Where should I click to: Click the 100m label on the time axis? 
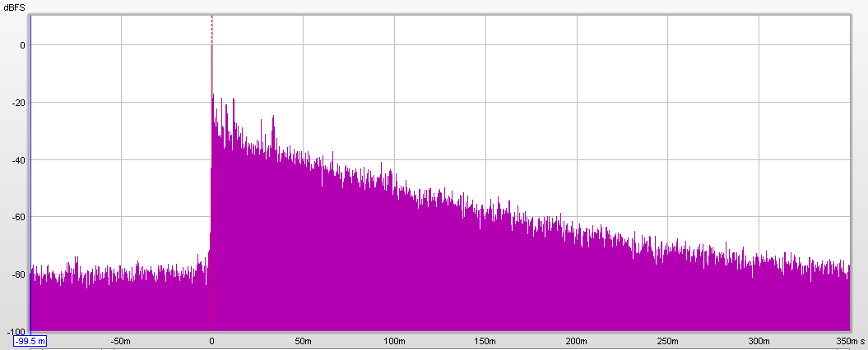click(x=394, y=340)
